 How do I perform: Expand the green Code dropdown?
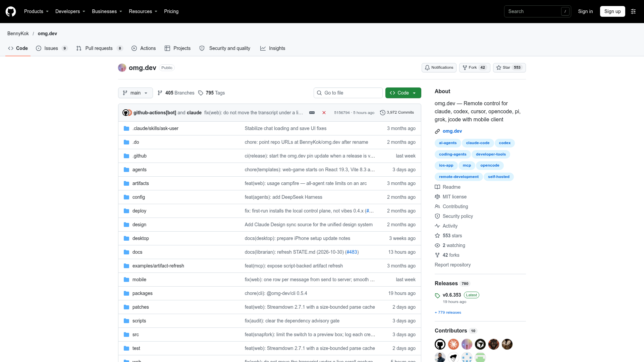[403, 93]
